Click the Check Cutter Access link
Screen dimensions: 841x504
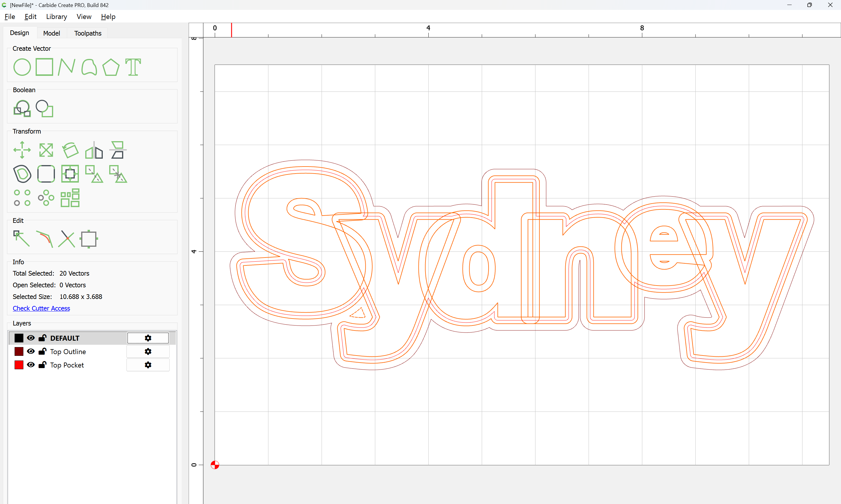41,308
